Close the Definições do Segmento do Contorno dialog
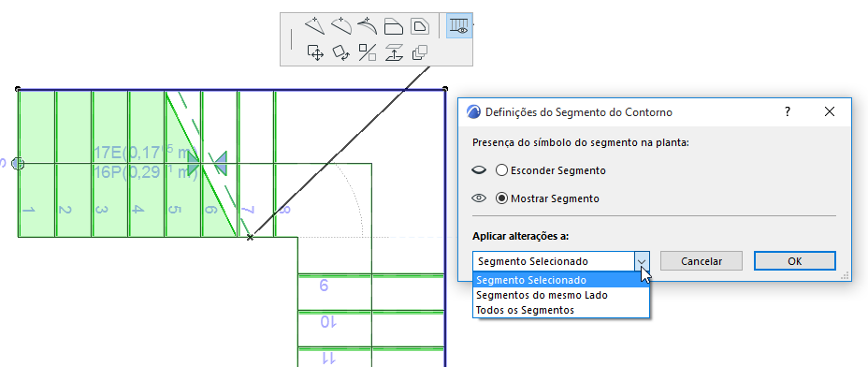 tap(830, 112)
